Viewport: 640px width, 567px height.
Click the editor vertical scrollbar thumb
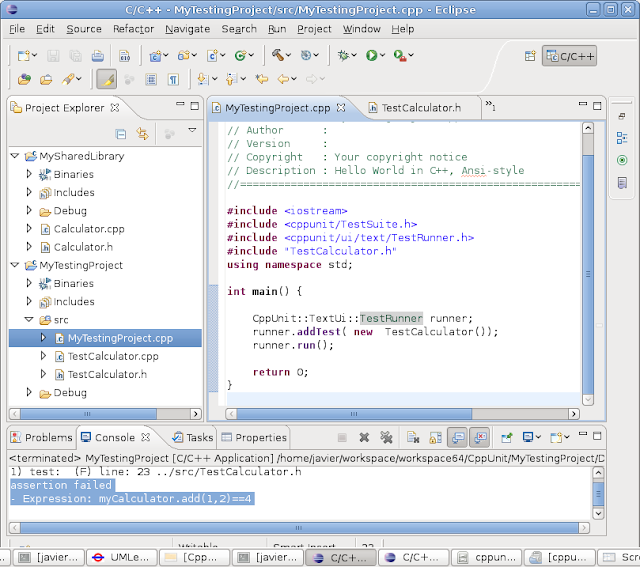point(588,273)
